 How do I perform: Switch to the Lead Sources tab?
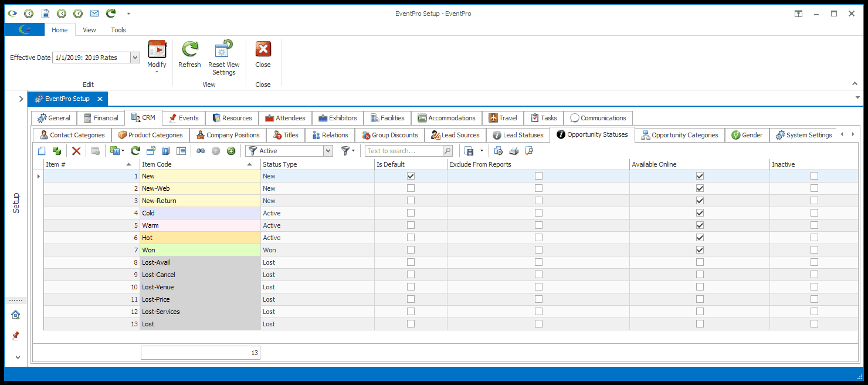pos(455,135)
